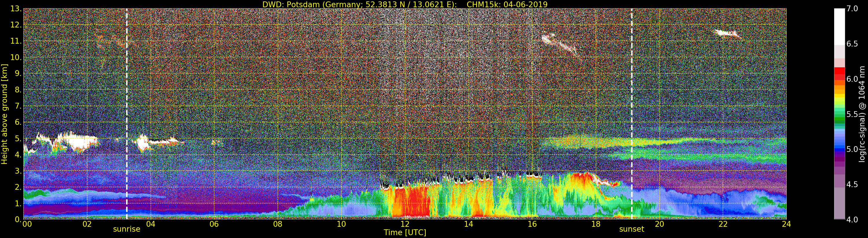The height and width of the screenshot is (238, 868).
Task: Click the white dashed sunrise marker line
Action: pyautogui.click(x=127, y=114)
